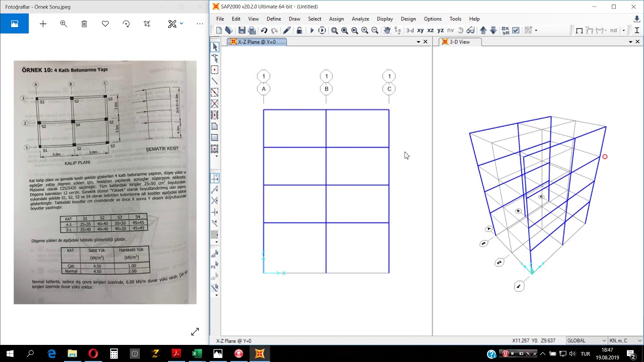Run analysis with the play arrow icon
The image size is (644, 362).
pos(312,31)
